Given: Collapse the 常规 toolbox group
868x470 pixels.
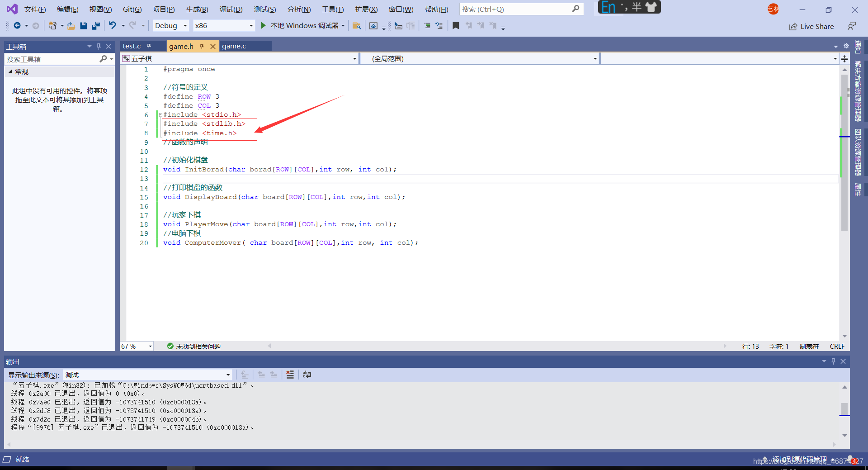Looking at the screenshot, I should (x=10, y=71).
